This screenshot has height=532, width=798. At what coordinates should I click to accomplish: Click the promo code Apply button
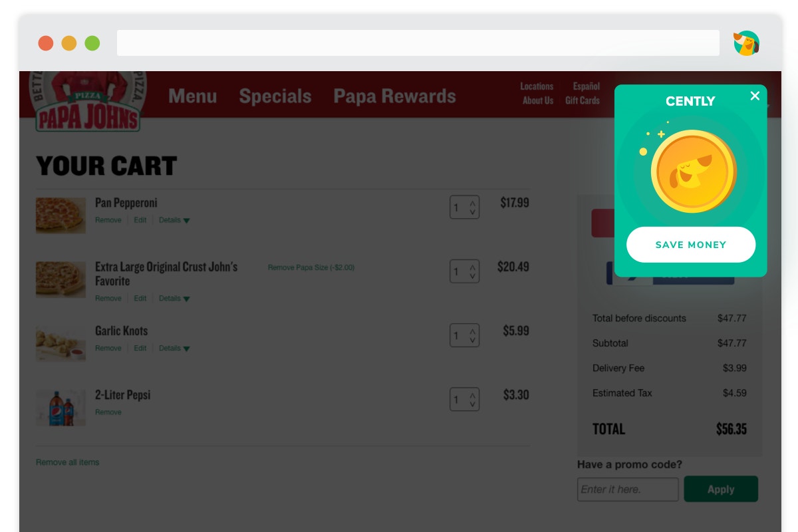point(721,489)
